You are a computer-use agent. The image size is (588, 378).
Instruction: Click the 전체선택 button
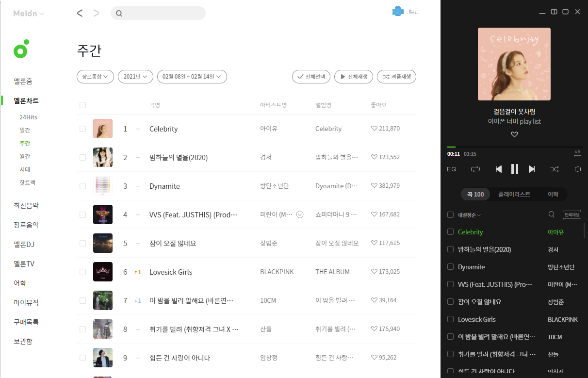[x=311, y=77]
